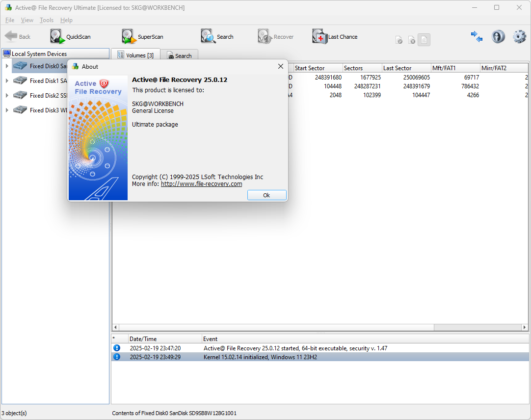531x420 pixels.
Task: Click Mft/FAT1 value 69717
Action: pos(472,77)
